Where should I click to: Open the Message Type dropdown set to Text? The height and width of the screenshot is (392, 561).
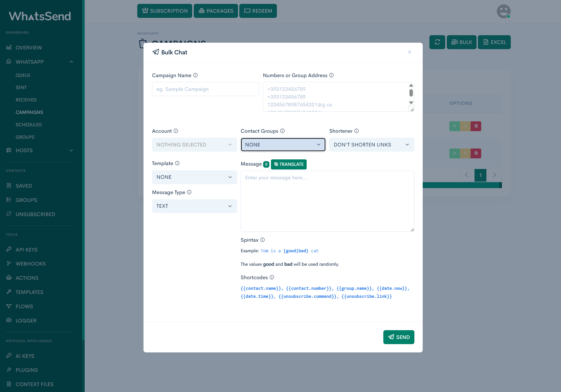click(195, 206)
